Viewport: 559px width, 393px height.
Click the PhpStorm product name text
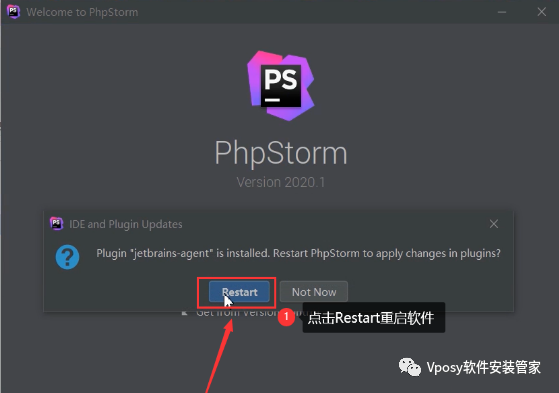[281, 153]
